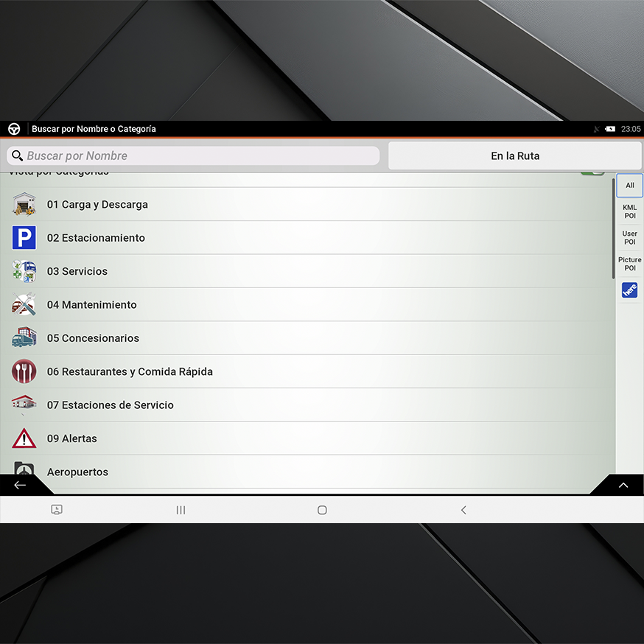This screenshot has width=644, height=644.
Task: Open 06 Restaurantes y Comida Rápida icon
Action: tap(24, 371)
